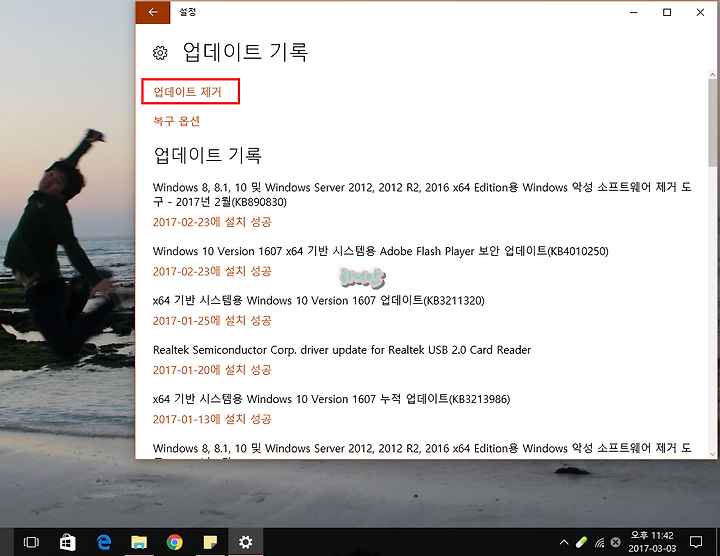Image resolution: width=720 pixels, height=556 pixels.
Task: Open Microsoft Edge from taskbar
Action: (x=104, y=542)
